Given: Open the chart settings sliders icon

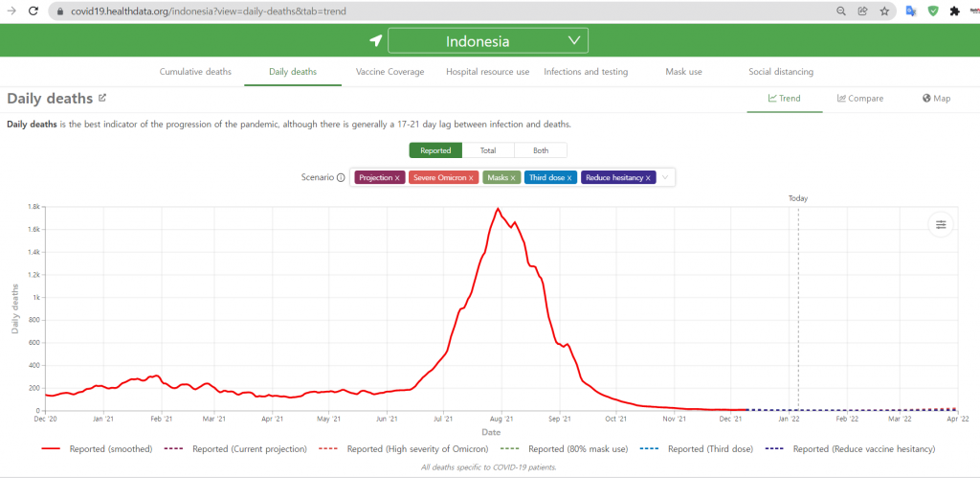Looking at the screenshot, I should pyautogui.click(x=941, y=224).
